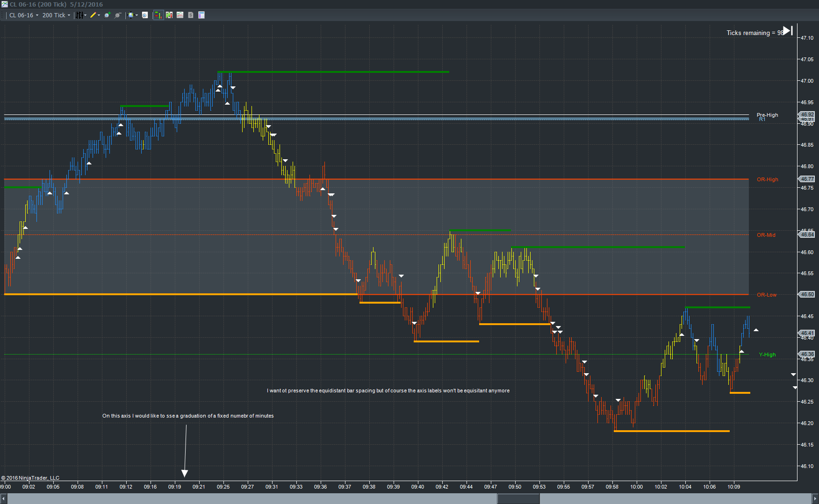
Task: Click the zoom out magnifier icon
Action: point(118,15)
